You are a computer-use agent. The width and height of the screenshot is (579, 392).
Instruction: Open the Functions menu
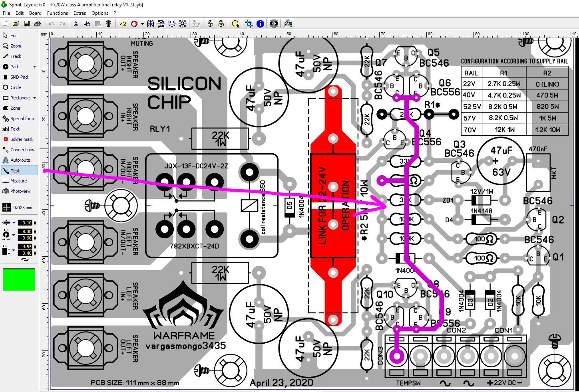[x=58, y=13]
